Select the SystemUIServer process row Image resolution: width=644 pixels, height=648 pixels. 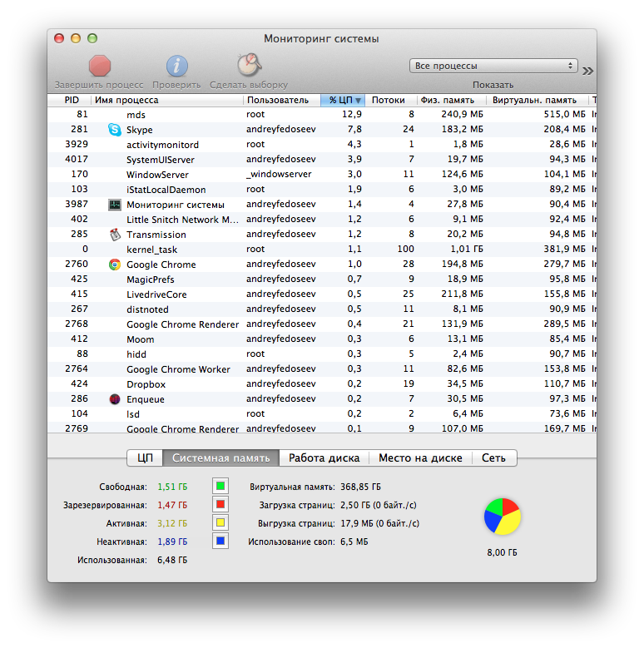pyautogui.click(x=322, y=159)
